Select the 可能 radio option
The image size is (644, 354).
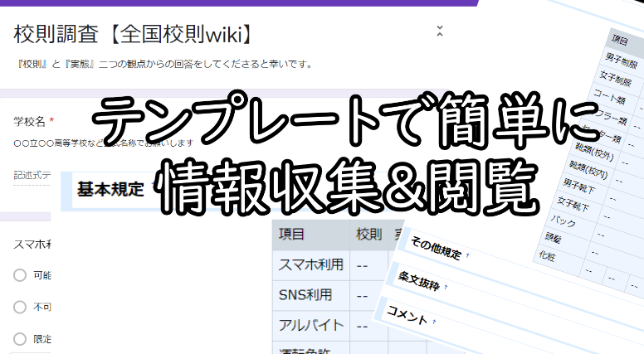[x=20, y=275]
